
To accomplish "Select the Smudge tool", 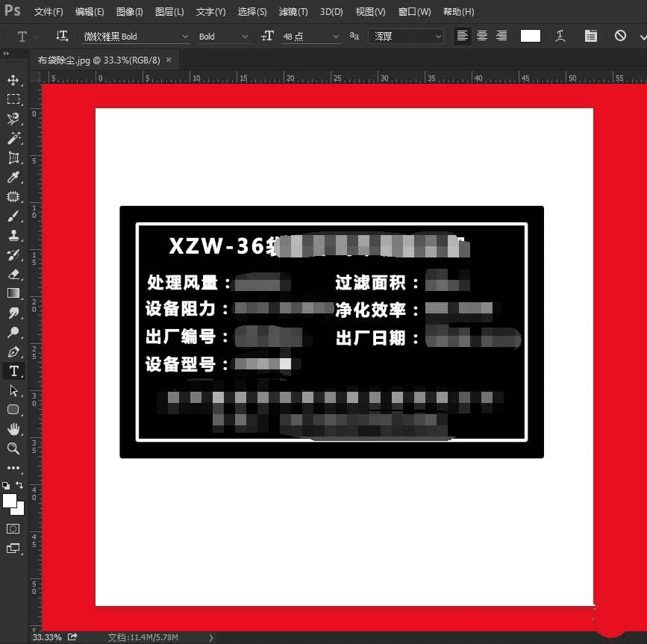I will (13, 313).
